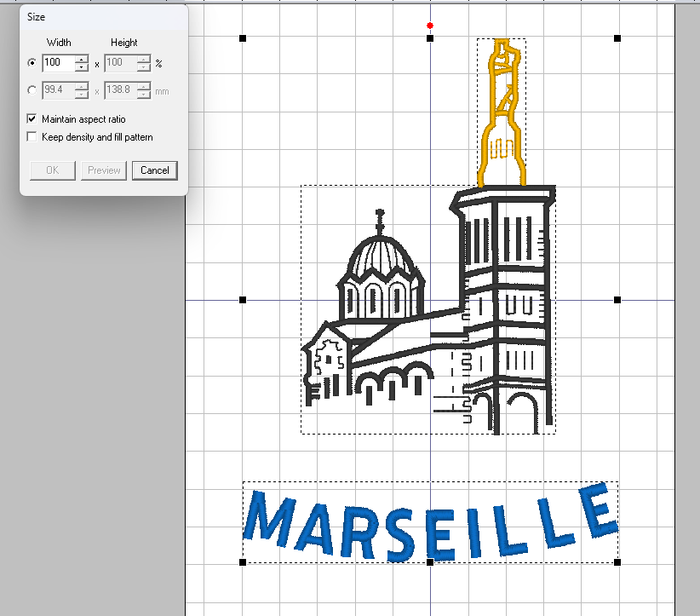700x616 pixels.
Task: Click the % unit label
Action: pyautogui.click(x=159, y=64)
